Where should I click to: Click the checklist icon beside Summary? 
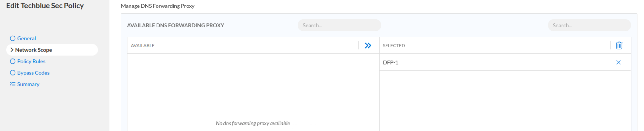tap(12, 84)
